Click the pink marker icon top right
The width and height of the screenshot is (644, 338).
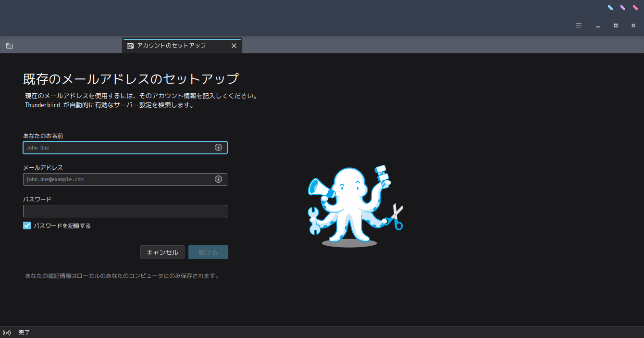coord(635,8)
